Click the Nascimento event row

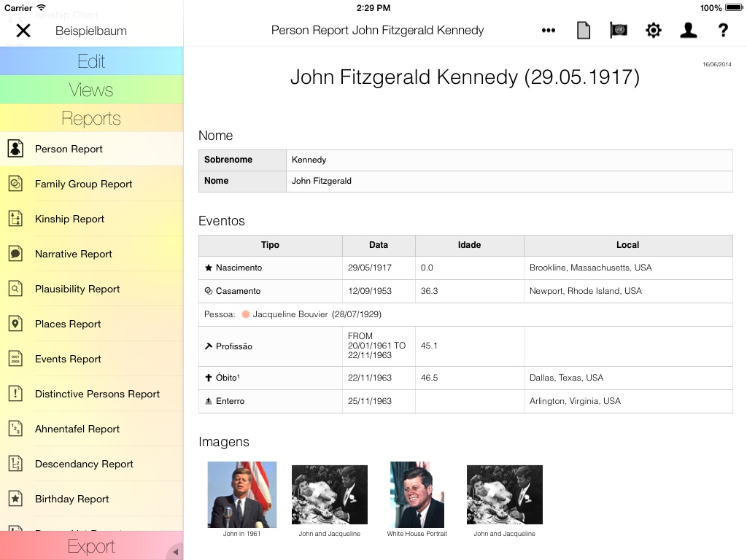click(x=465, y=268)
